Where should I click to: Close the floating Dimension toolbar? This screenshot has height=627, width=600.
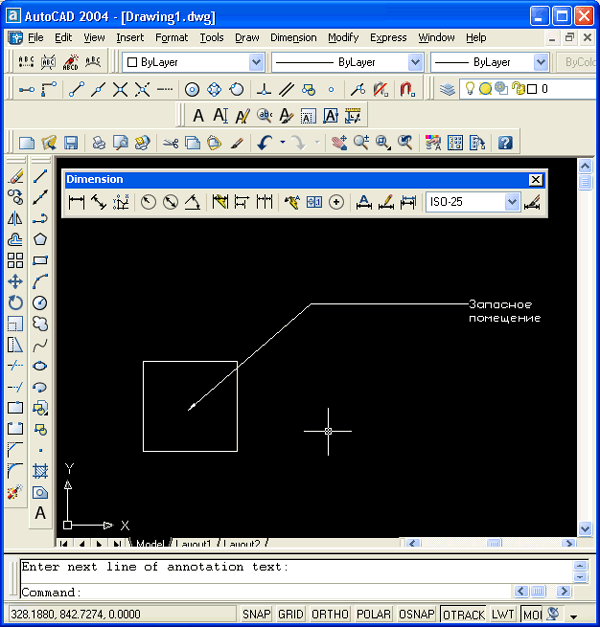coord(536,180)
